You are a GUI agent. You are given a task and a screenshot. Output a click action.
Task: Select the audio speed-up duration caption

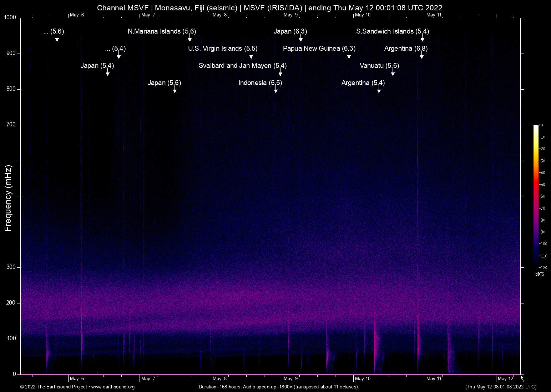click(279, 387)
